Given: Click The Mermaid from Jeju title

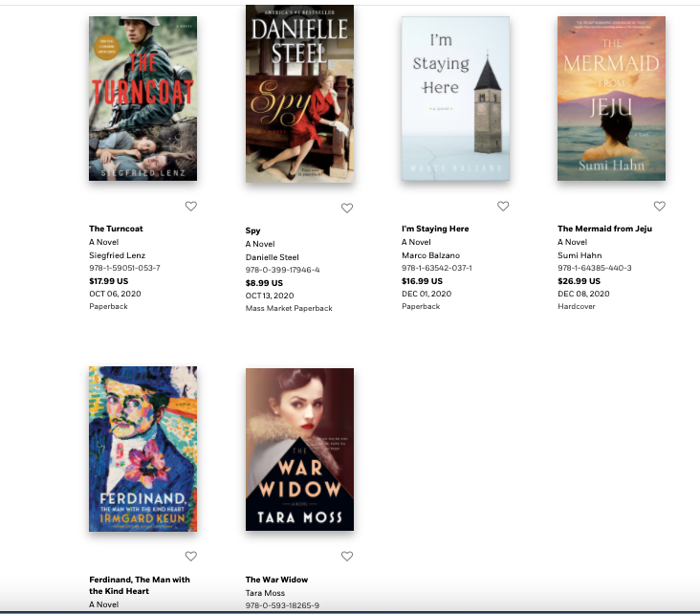Looking at the screenshot, I should [604, 229].
